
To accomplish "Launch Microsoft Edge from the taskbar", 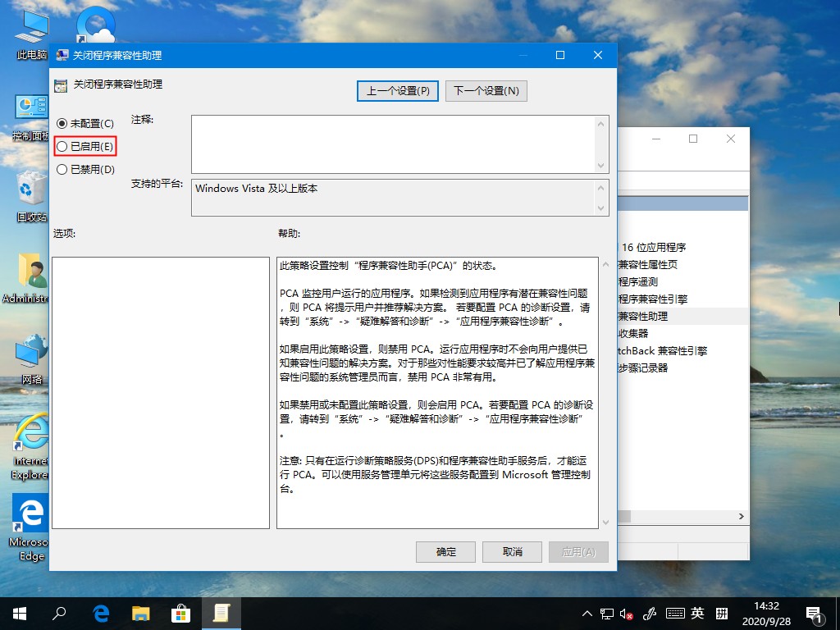I will 100,613.
